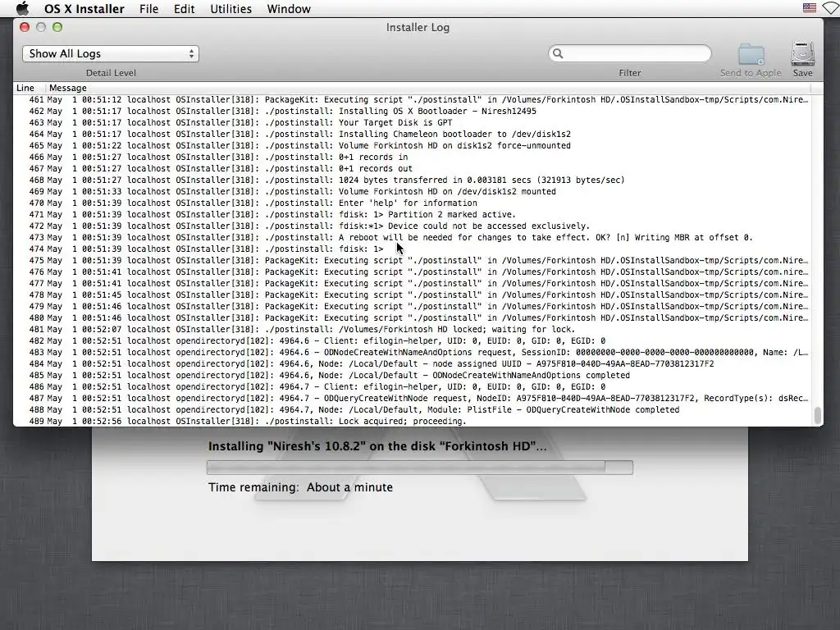Select log line 485 ODNodeCreateWithNameAndOptions completed
The height and width of the screenshot is (630, 840).
pyautogui.click(x=412, y=376)
